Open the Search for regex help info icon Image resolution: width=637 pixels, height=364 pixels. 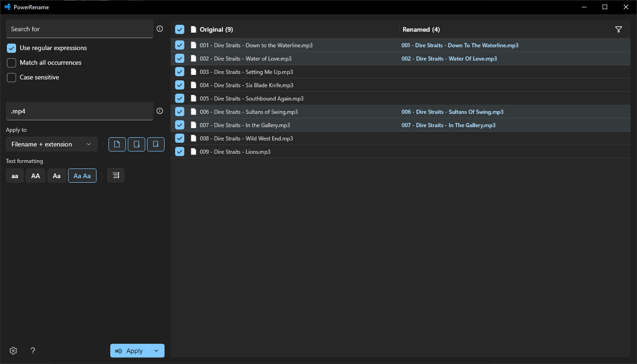coord(159,28)
